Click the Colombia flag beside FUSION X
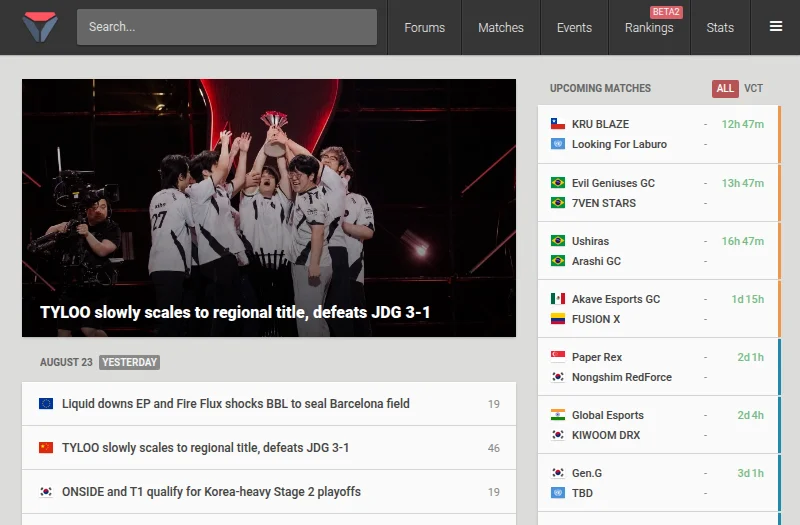 pos(558,319)
